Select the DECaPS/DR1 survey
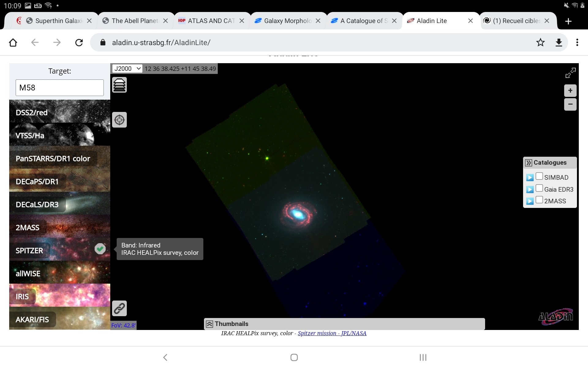This screenshot has height=368, width=588. pos(60,180)
